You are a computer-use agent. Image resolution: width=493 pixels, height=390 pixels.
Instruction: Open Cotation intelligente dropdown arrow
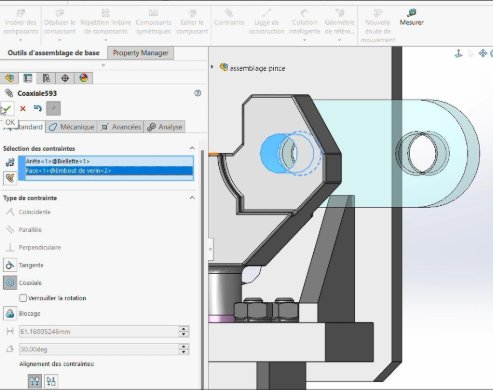[x=304, y=40]
